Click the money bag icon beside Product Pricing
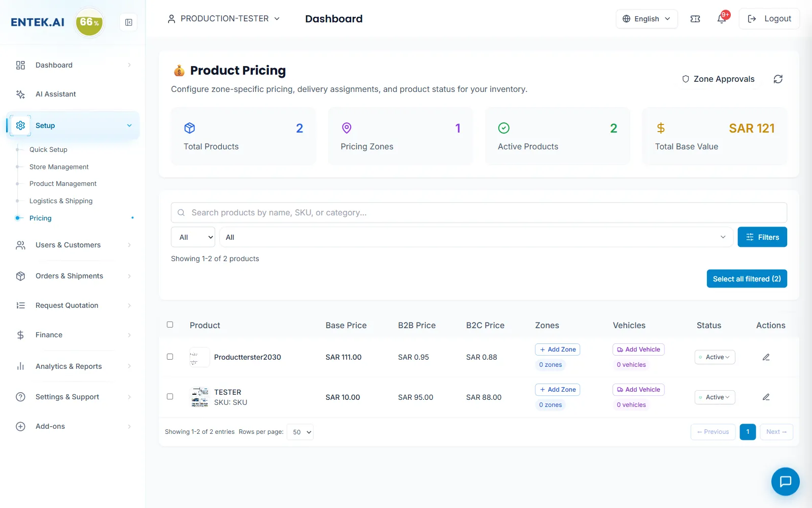 click(179, 71)
